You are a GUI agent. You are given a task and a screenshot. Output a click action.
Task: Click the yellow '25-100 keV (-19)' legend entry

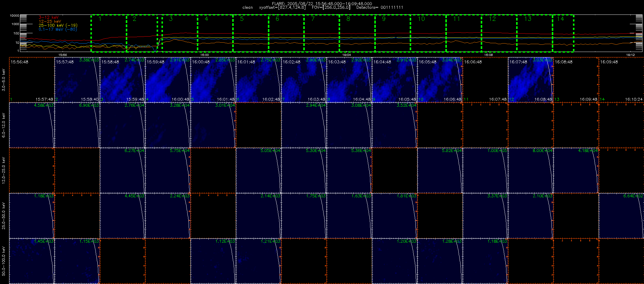click(58, 25)
